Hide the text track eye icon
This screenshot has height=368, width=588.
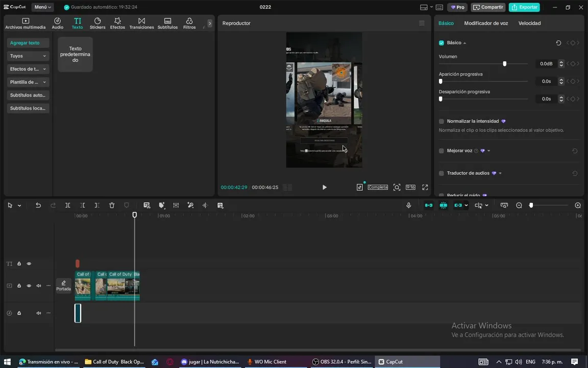pyautogui.click(x=29, y=264)
